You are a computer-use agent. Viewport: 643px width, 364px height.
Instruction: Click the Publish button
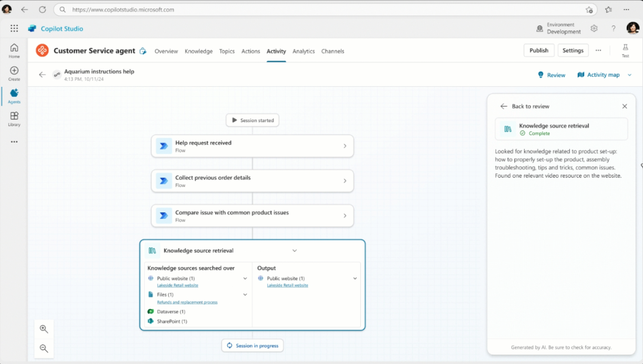539,51
